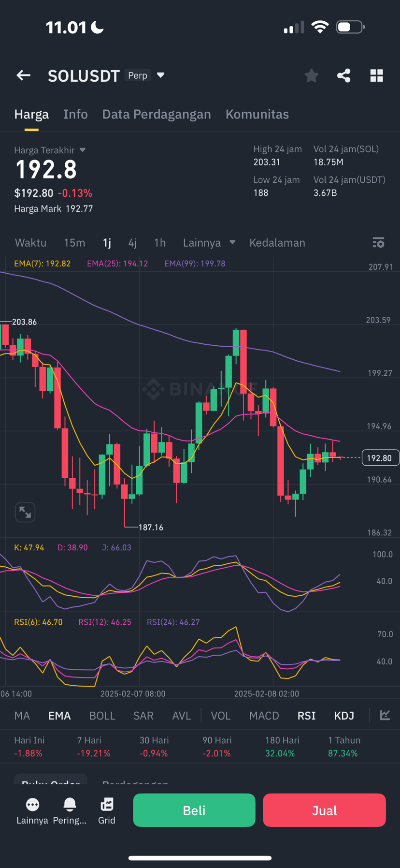Toggle the RSI indicator
This screenshot has height=868, width=400.
(x=307, y=716)
